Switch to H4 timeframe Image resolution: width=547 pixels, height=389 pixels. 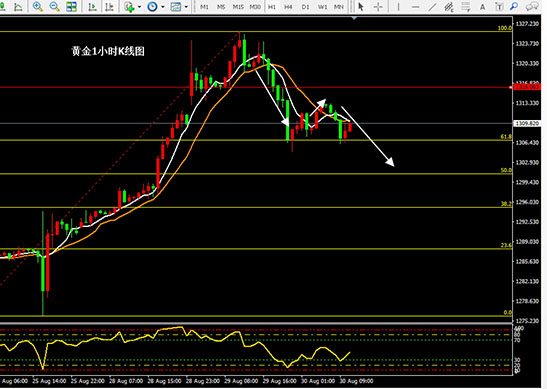[x=288, y=7]
